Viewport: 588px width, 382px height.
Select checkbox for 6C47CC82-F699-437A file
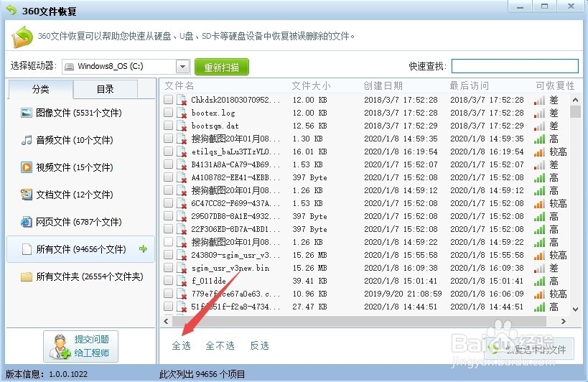click(169, 202)
